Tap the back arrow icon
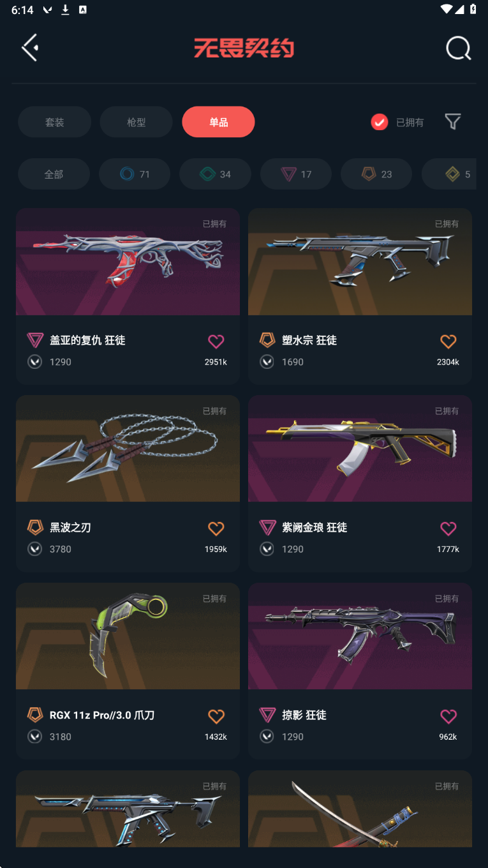 click(x=30, y=48)
